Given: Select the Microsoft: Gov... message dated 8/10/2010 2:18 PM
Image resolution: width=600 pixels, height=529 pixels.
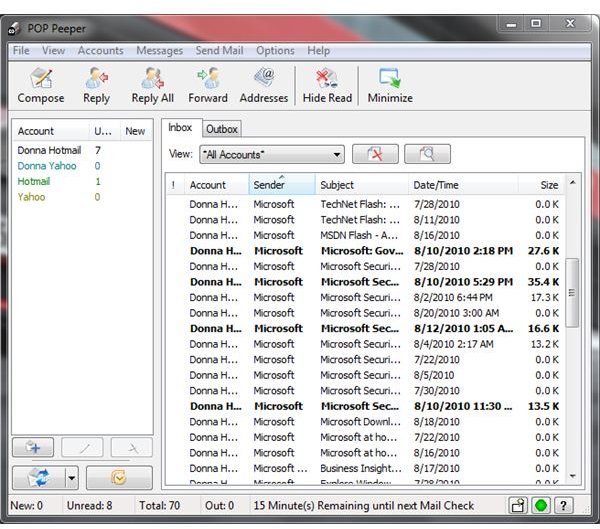Looking at the screenshot, I should click(366, 251).
